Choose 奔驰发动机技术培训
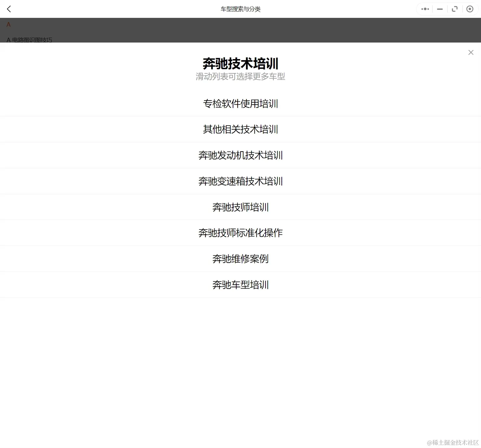481x448 pixels. [x=240, y=155]
